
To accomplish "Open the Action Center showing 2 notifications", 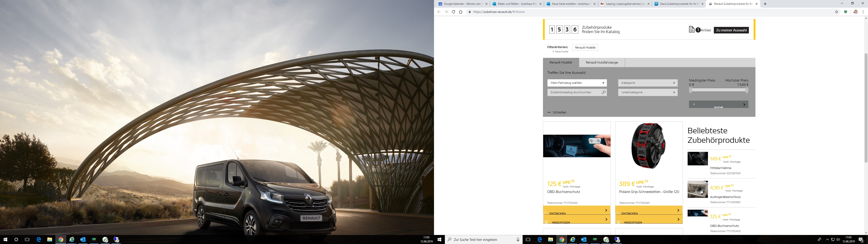I will click(x=861, y=240).
